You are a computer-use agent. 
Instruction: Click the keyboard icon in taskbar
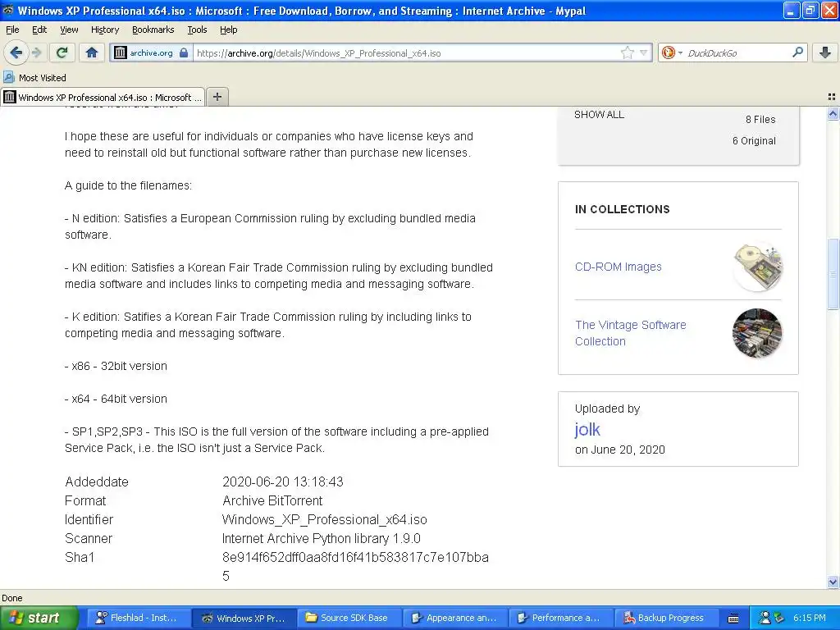[x=733, y=619]
